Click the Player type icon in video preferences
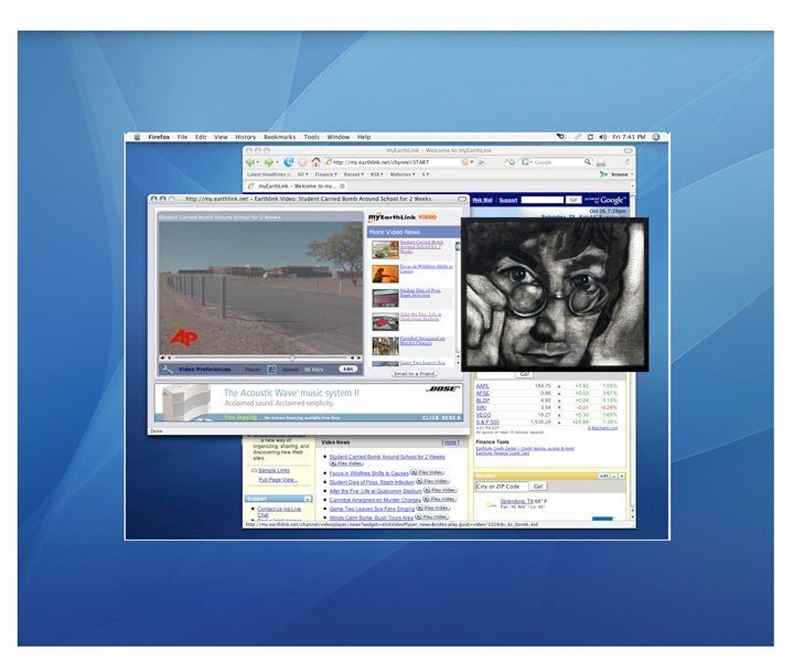 (x=271, y=369)
